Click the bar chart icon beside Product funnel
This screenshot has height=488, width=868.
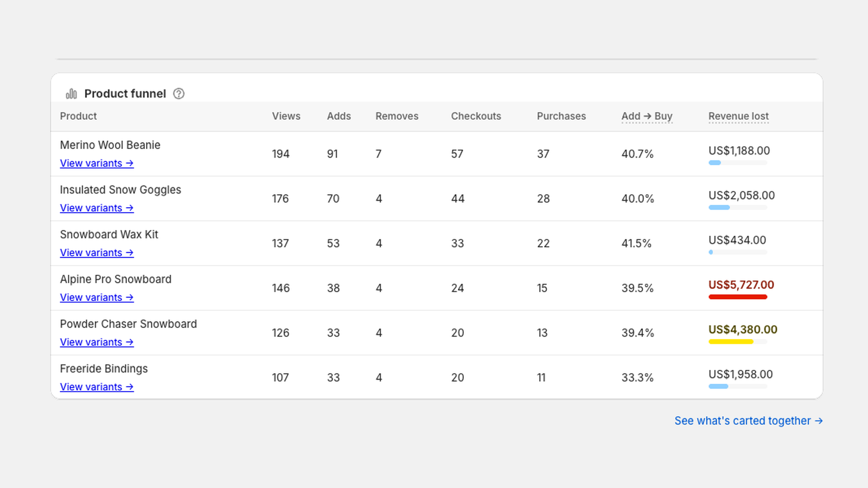[x=72, y=94]
